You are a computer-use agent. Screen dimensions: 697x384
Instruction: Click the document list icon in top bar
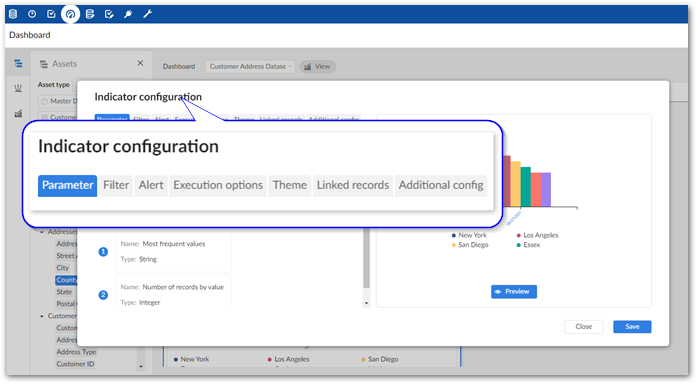[x=90, y=14]
